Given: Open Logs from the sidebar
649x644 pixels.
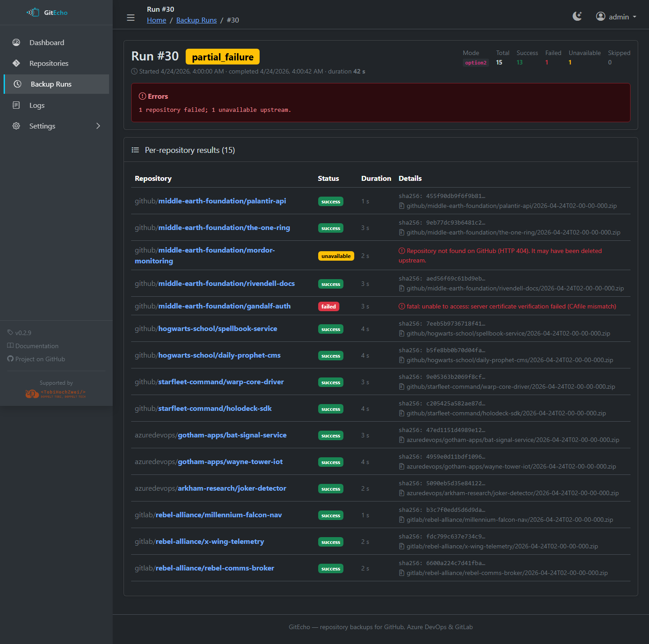Looking at the screenshot, I should (37, 106).
